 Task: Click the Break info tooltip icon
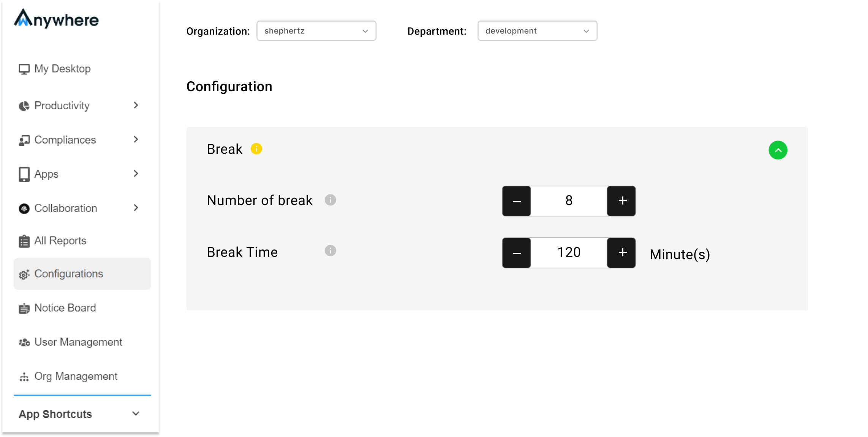[256, 149]
